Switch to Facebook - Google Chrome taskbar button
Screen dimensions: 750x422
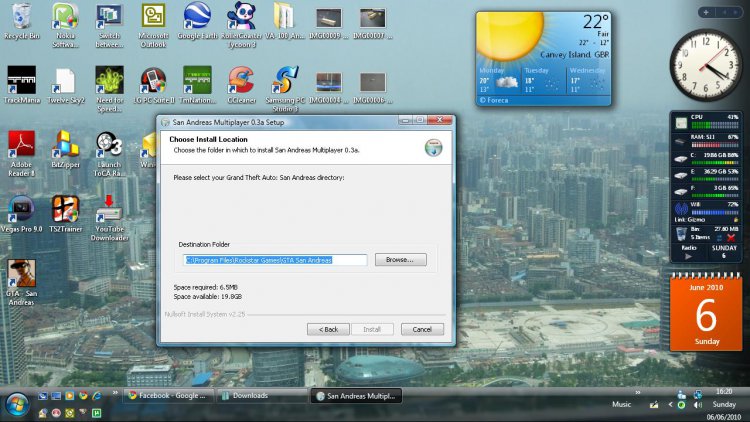tap(168, 396)
